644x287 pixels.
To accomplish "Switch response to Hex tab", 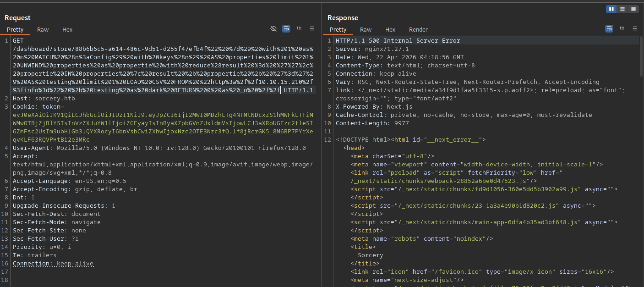I will [x=390, y=30].
